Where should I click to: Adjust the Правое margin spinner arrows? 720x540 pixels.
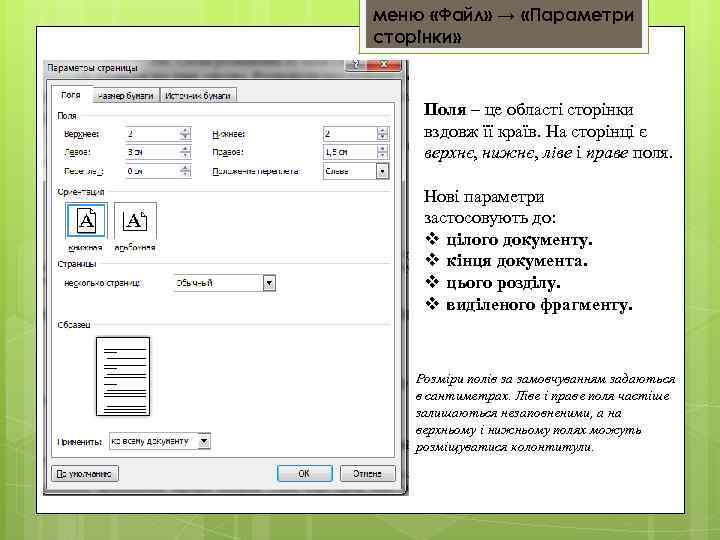pyautogui.click(x=382, y=152)
